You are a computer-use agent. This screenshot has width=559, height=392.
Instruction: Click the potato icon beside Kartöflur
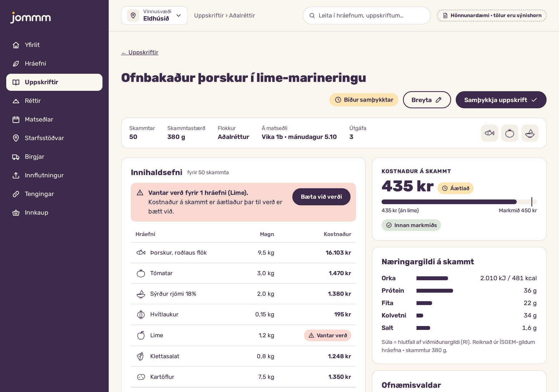(141, 377)
